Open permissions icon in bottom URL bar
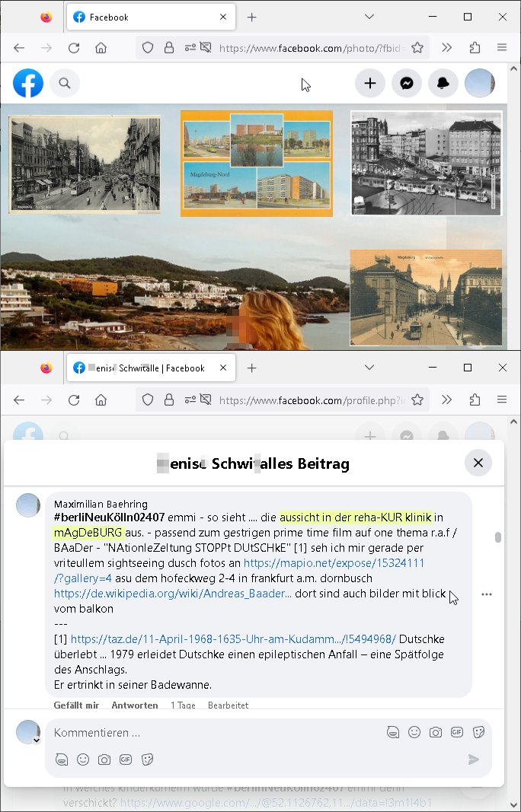Screen dimensions: 521x812 click(x=190, y=400)
